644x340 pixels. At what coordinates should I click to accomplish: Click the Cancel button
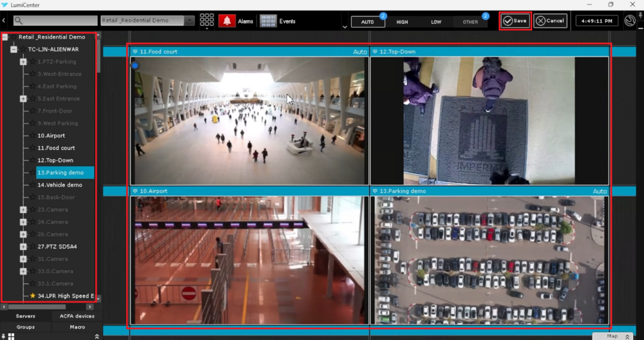[x=550, y=21]
